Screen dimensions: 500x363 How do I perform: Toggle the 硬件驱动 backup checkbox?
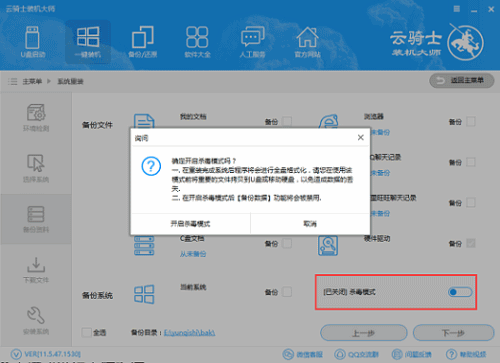pos(471,243)
